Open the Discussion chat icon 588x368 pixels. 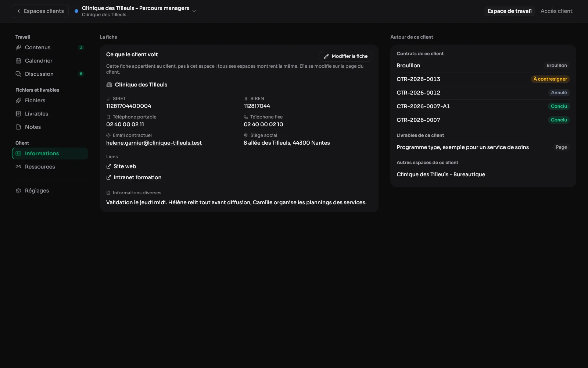18,74
